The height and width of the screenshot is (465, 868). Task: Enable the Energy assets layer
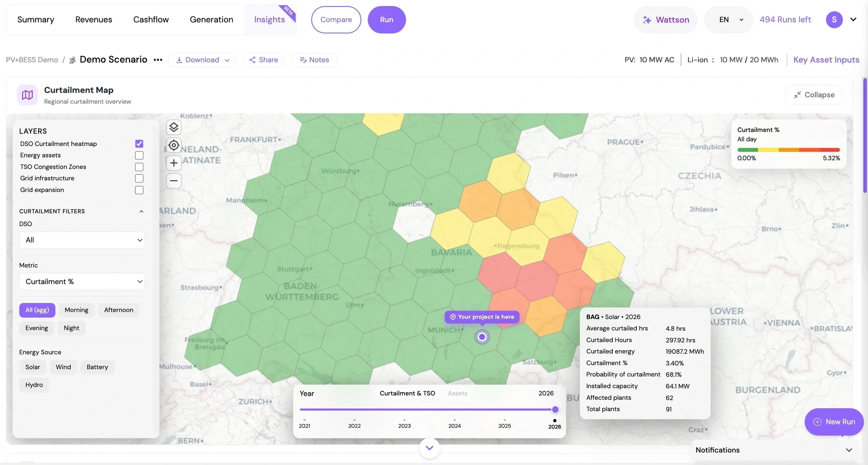pyautogui.click(x=139, y=155)
